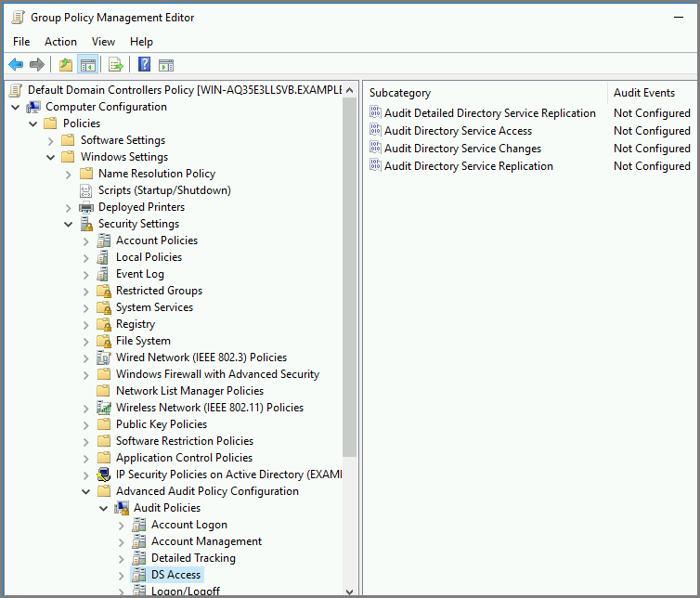The image size is (700, 598).
Task: Open the File menu
Action: pyautogui.click(x=21, y=42)
